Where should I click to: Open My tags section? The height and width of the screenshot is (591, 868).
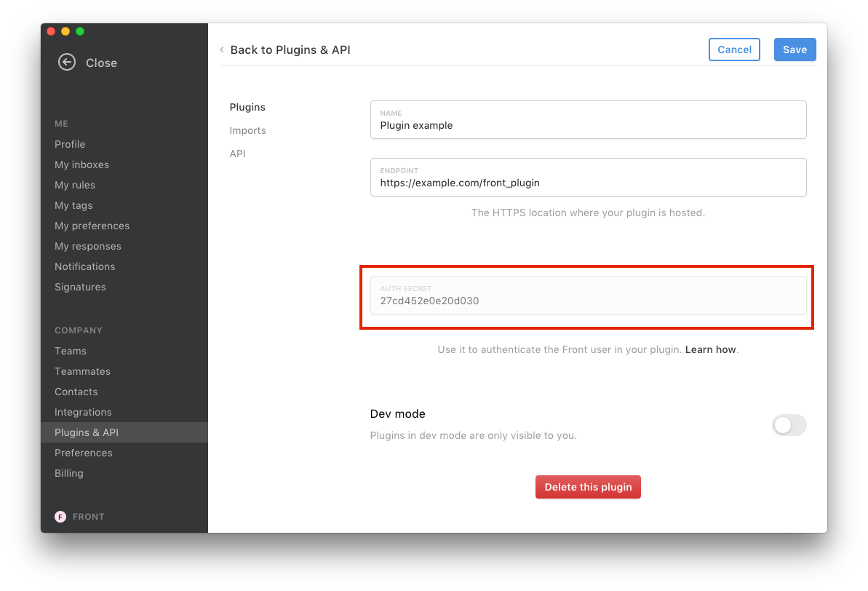click(x=73, y=205)
